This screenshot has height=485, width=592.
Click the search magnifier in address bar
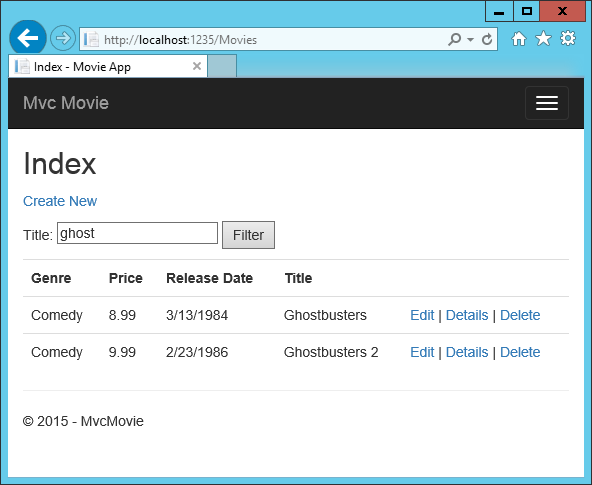[454, 39]
